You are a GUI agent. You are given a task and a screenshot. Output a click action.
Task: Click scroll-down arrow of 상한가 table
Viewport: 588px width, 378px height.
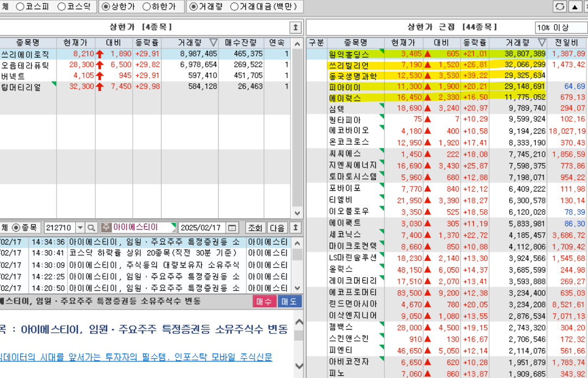(x=298, y=213)
